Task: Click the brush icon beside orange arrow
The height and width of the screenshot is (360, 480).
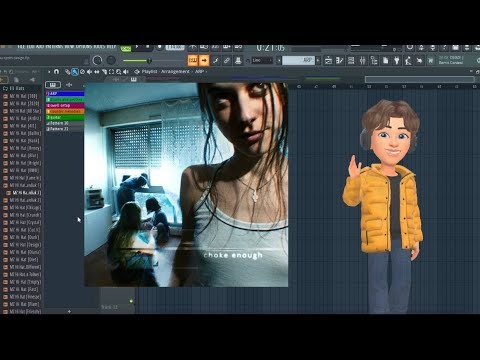Action: 215,61
